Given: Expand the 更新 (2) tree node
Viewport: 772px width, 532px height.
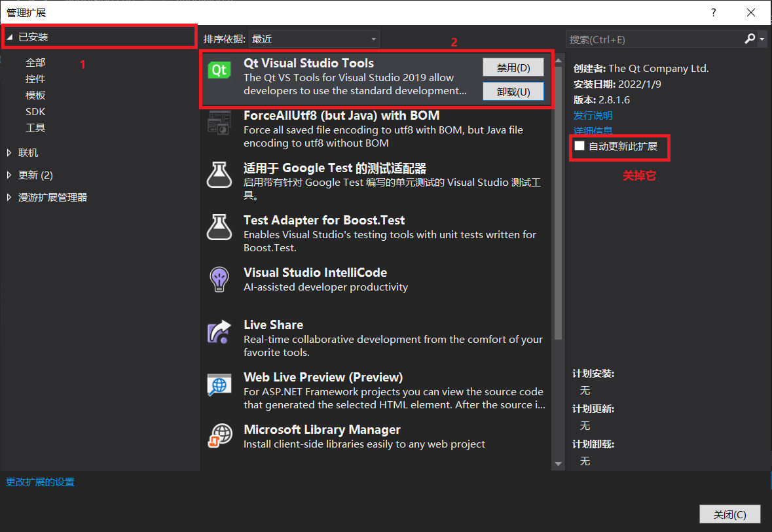Looking at the screenshot, I should 9,175.
